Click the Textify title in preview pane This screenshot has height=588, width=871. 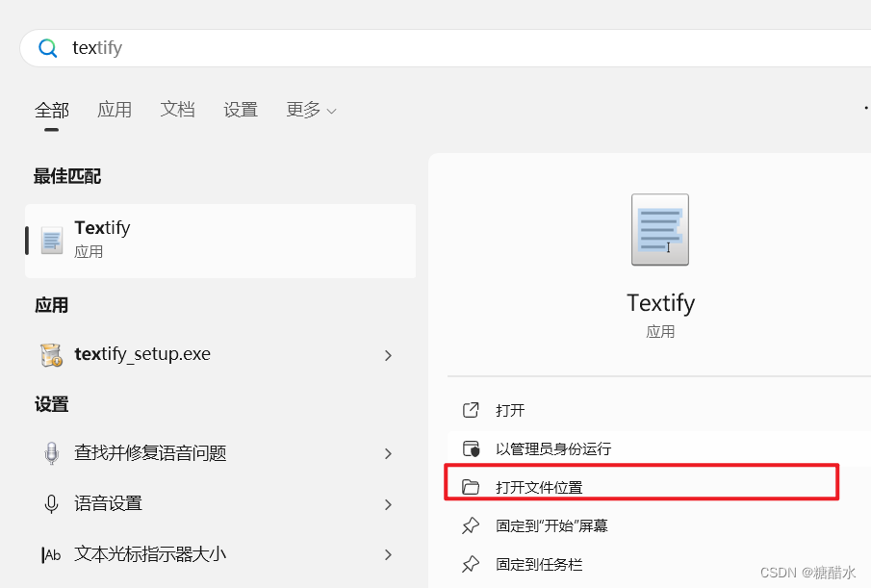point(660,303)
